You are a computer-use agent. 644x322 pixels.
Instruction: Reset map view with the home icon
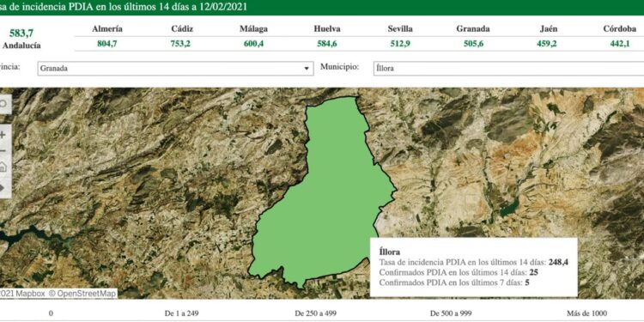pos(3,167)
